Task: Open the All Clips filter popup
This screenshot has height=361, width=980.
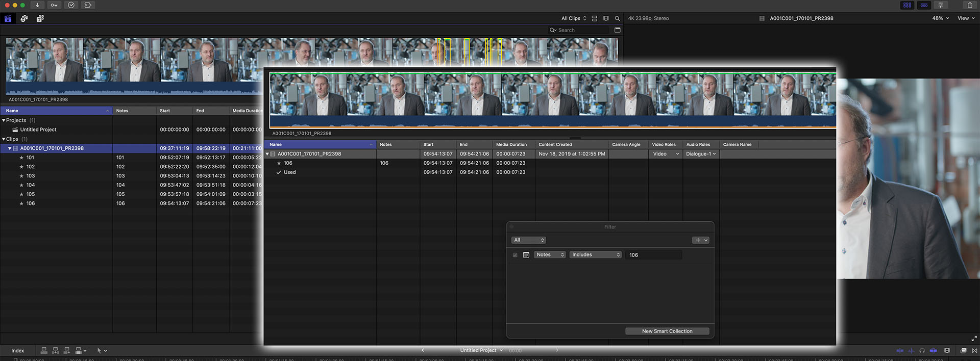Action: (x=574, y=18)
